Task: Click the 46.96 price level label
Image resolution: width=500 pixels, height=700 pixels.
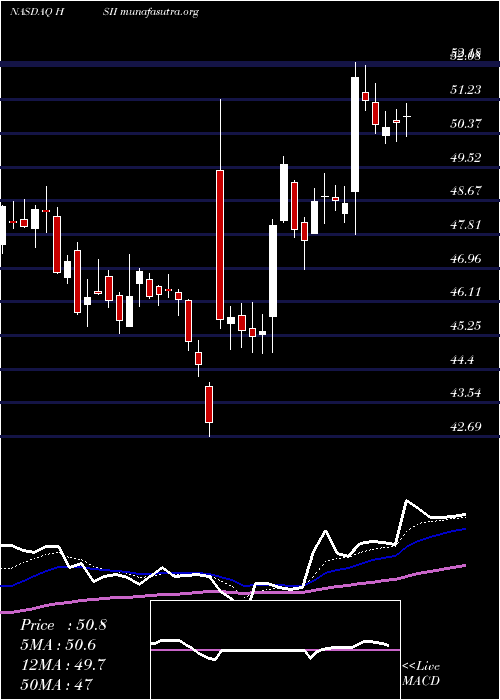Action: (x=466, y=258)
